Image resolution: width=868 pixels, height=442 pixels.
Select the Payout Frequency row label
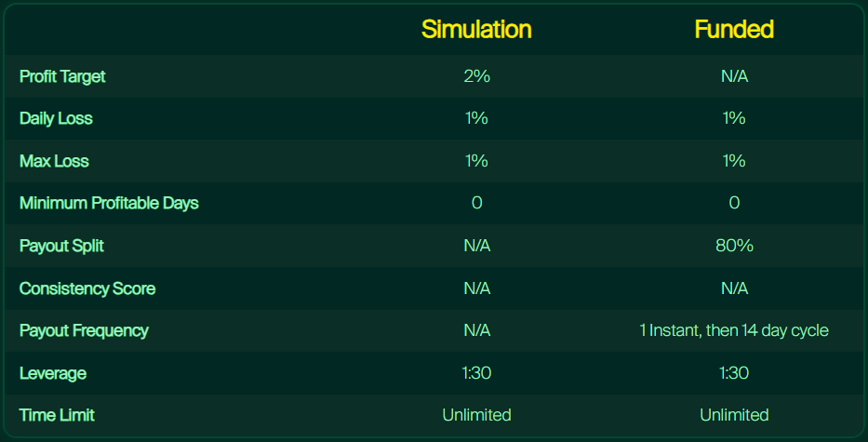[x=84, y=330]
